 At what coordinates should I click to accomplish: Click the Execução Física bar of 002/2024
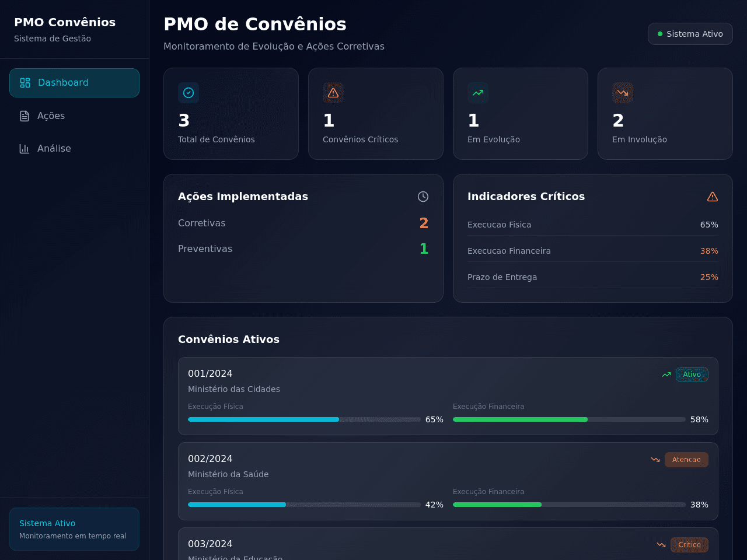[x=304, y=505]
